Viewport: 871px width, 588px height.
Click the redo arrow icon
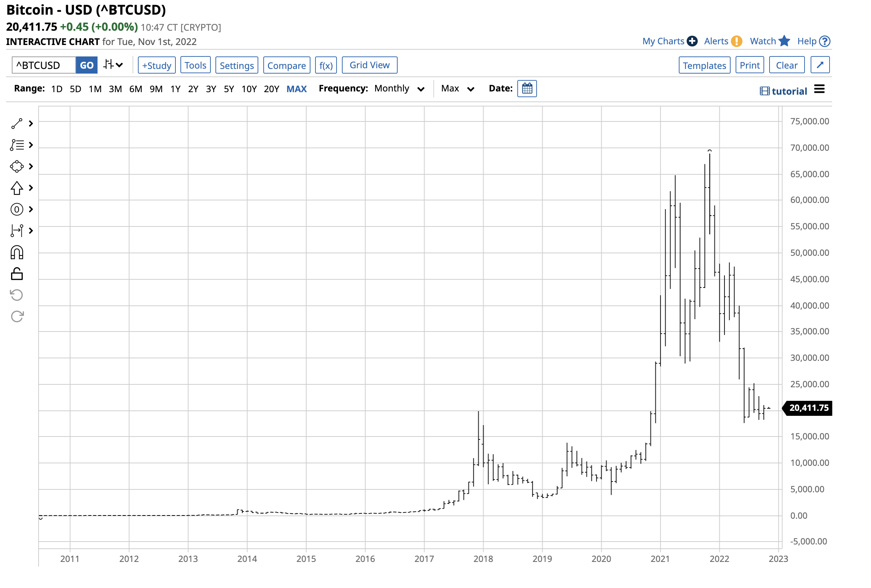(17, 317)
